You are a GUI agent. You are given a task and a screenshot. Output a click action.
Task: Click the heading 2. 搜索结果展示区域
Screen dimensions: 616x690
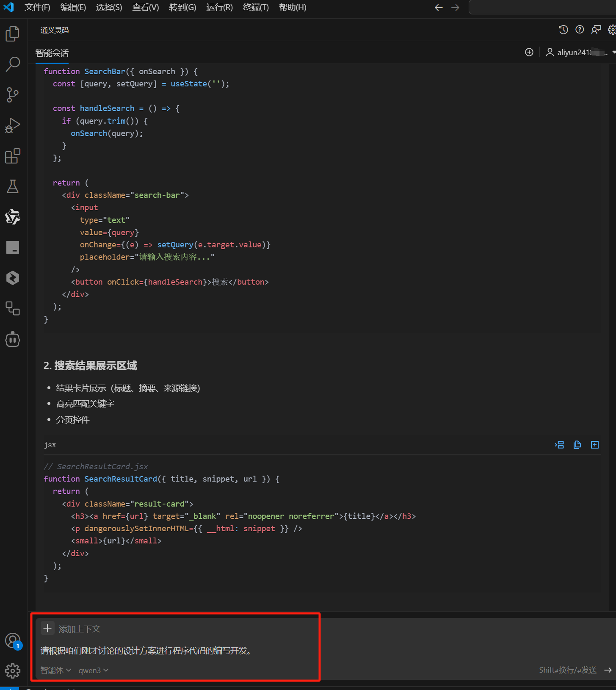click(x=90, y=366)
